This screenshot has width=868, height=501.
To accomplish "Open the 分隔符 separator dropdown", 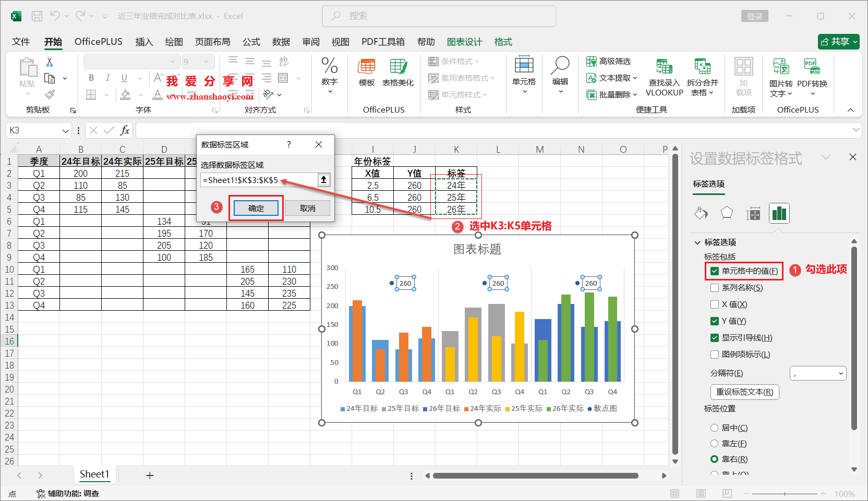I will [818, 373].
